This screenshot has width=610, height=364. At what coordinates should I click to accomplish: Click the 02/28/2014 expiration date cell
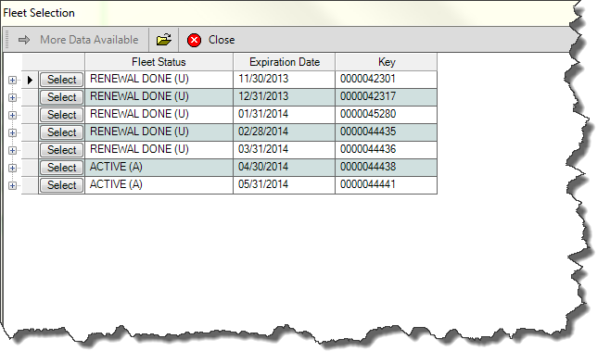tap(284, 132)
